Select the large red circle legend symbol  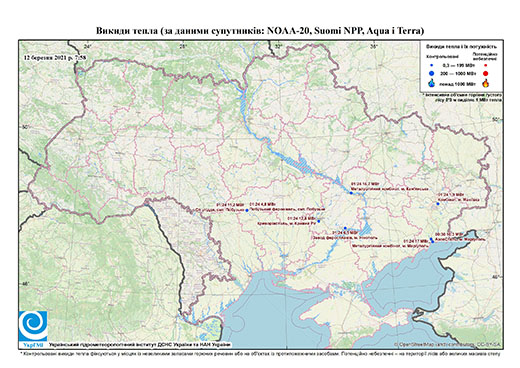(x=485, y=73)
